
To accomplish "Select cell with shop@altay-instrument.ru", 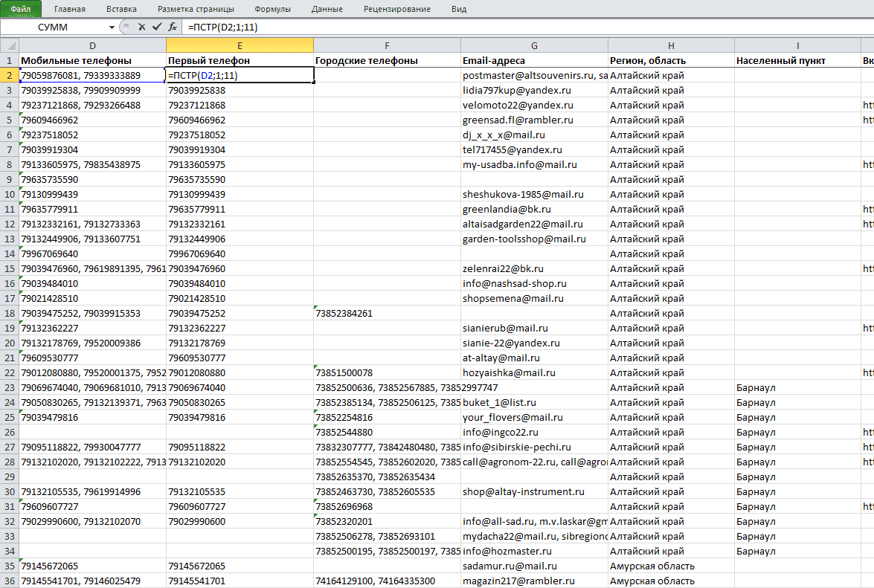I will pyautogui.click(x=534, y=491).
